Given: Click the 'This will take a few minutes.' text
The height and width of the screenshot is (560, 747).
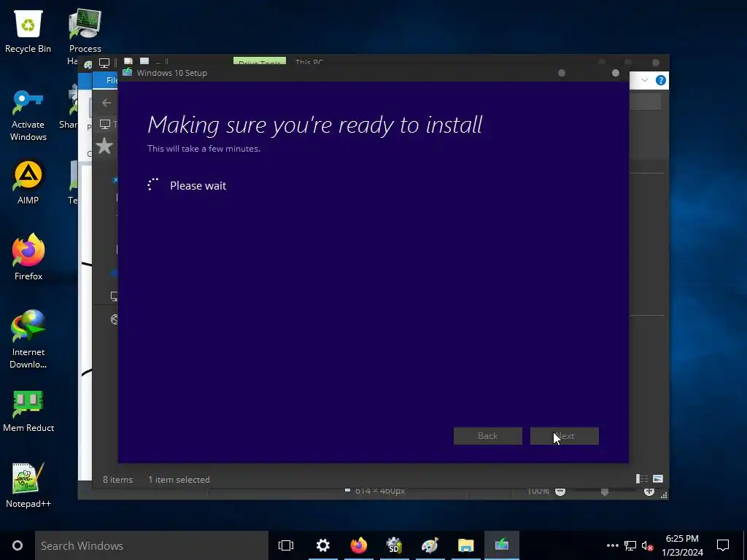Looking at the screenshot, I should [x=204, y=149].
